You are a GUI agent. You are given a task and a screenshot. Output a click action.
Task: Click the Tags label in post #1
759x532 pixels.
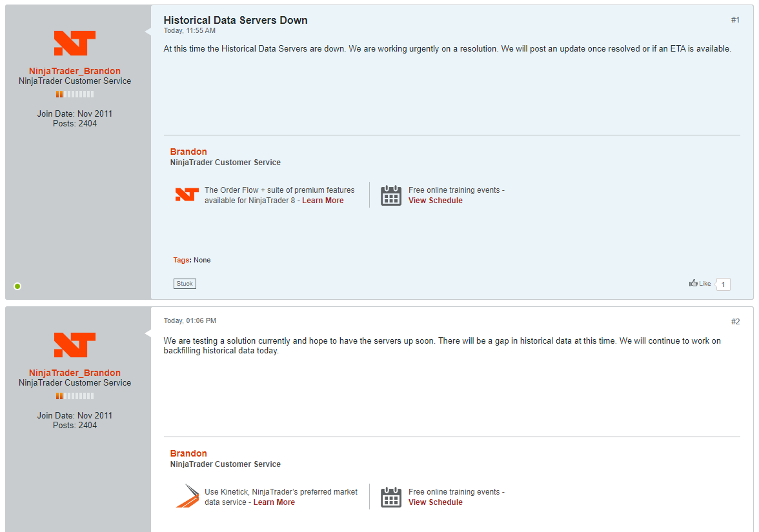click(x=182, y=261)
